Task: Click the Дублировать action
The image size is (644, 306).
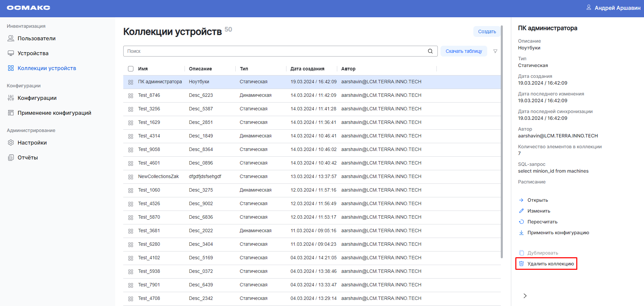Action: (542, 253)
